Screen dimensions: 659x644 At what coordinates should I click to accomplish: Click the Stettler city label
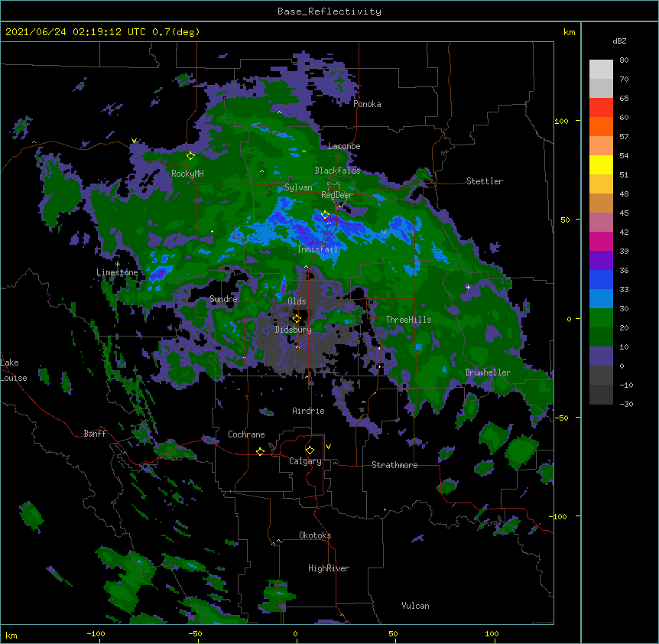(x=485, y=181)
